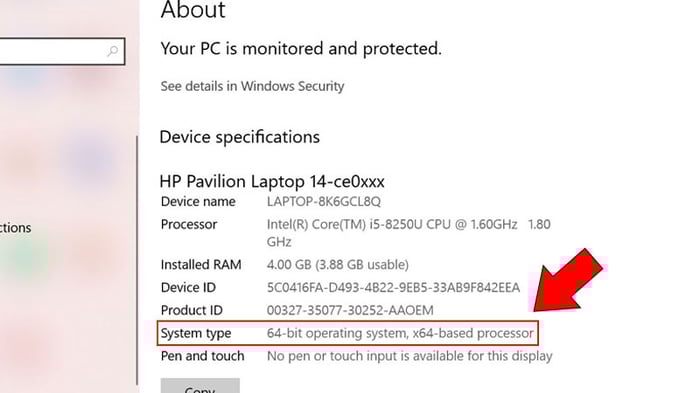The height and width of the screenshot is (393, 700).
Task: Click the partially visible ctions sidebar item
Action: point(16,228)
